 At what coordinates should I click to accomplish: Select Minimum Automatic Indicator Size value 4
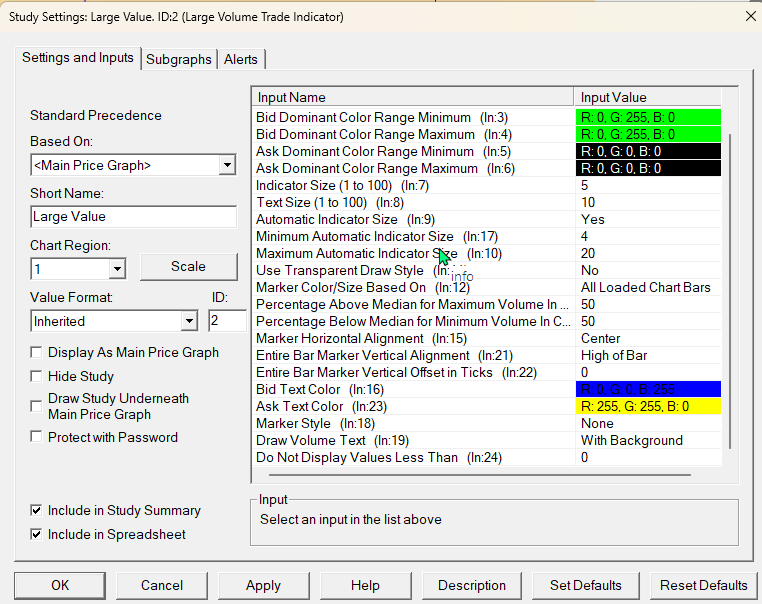648,237
